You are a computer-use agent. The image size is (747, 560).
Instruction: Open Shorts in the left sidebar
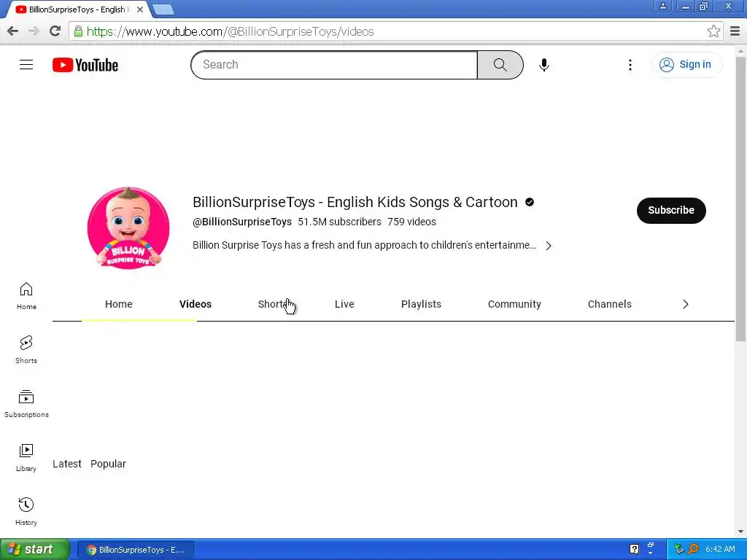(26, 350)
